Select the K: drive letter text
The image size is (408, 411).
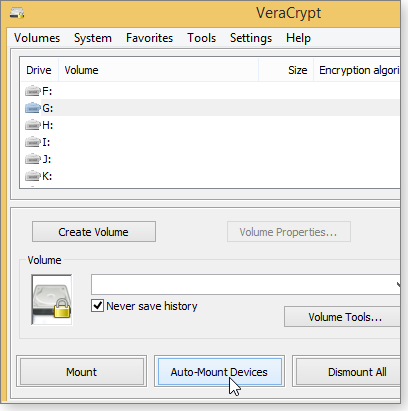tap(47, 176)
